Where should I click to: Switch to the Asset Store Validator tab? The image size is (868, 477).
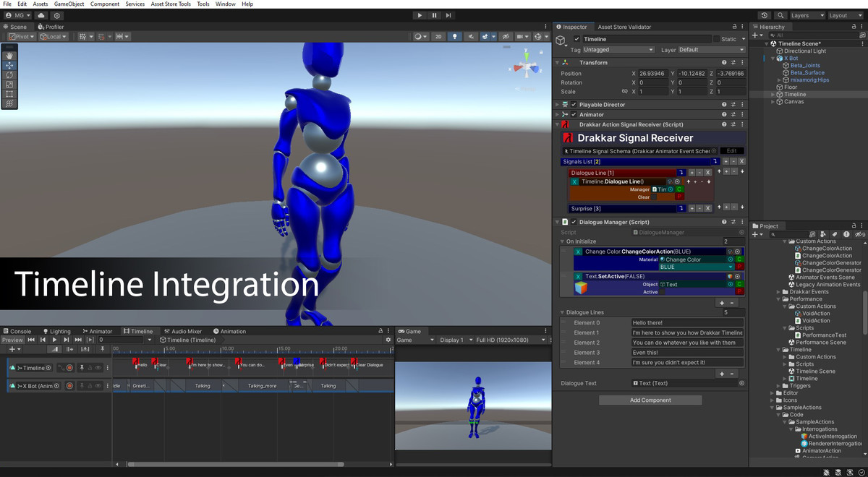[x=624, y=27]
